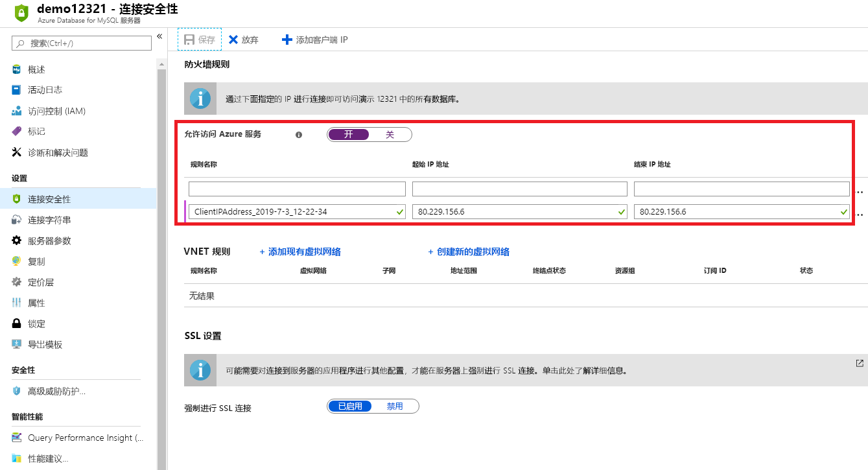Click the 概述 MySQL icon in sidebar
Viewport: 868px width, 470px height.
pyautogui.click(x=16, y=69)
